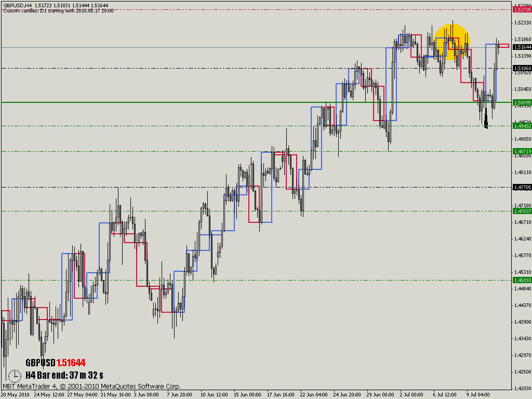This screenshot has width=532, height=399.
Task: Select the black 1.51644 current price tag
Action: [522, 47]
